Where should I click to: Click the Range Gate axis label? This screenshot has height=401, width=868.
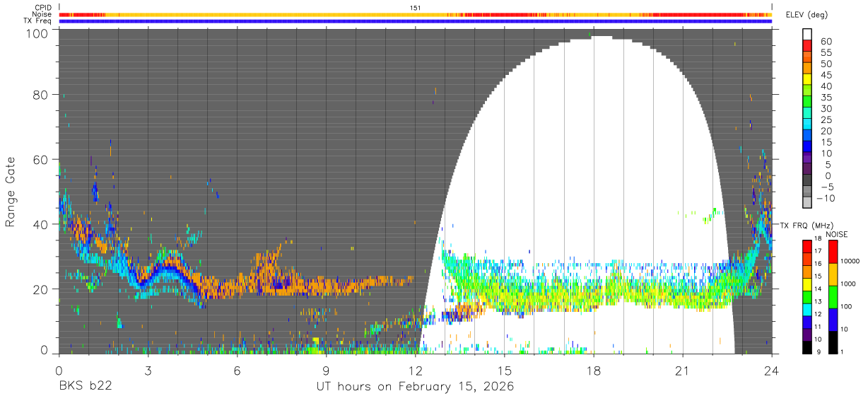(11, 192)
